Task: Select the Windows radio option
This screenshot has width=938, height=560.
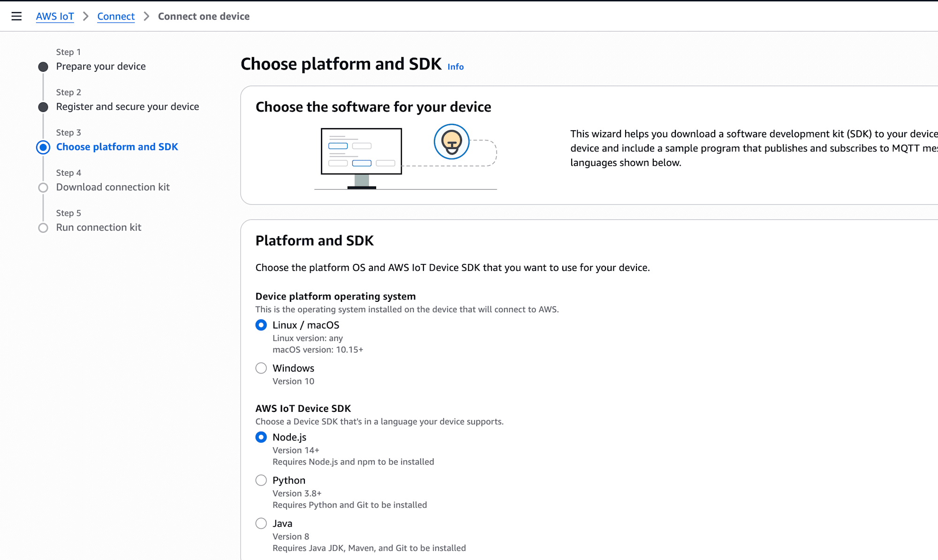Action: pos(261,368)
